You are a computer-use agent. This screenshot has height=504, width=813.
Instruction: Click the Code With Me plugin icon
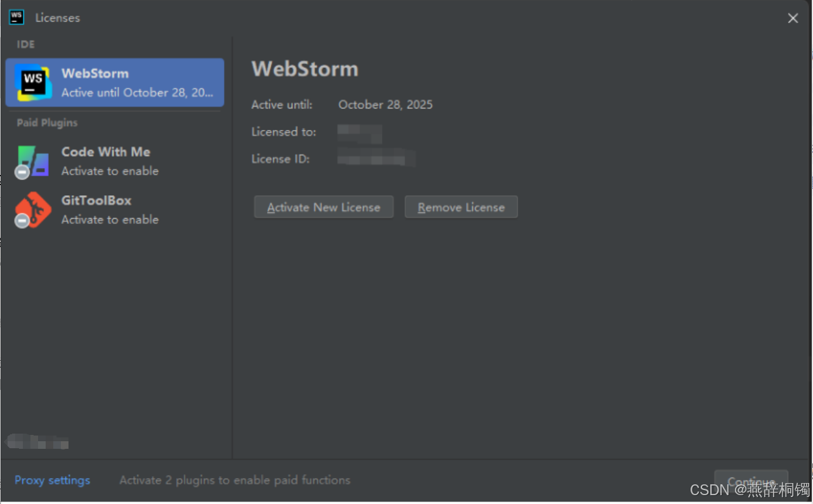pyautogui.click(x=32, y=162)
